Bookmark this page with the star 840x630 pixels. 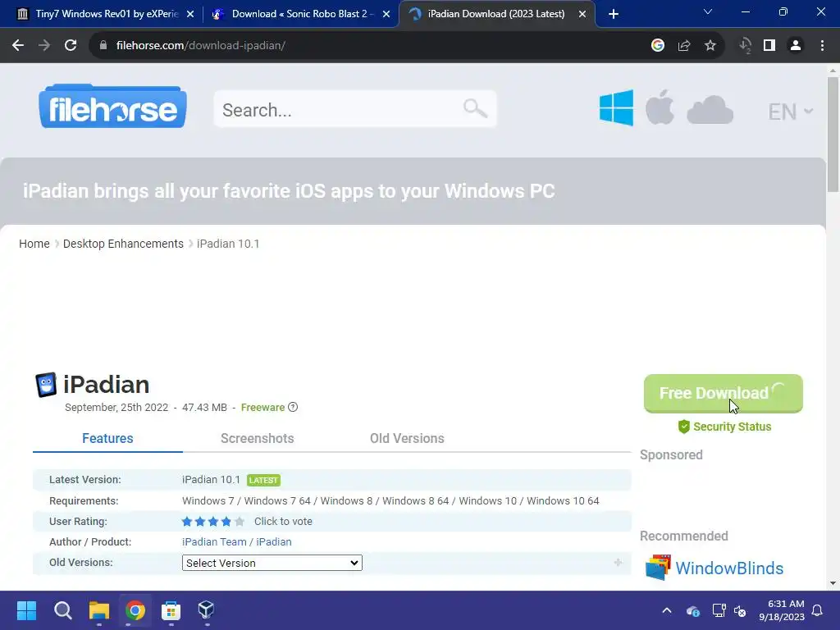coord(710,46)
